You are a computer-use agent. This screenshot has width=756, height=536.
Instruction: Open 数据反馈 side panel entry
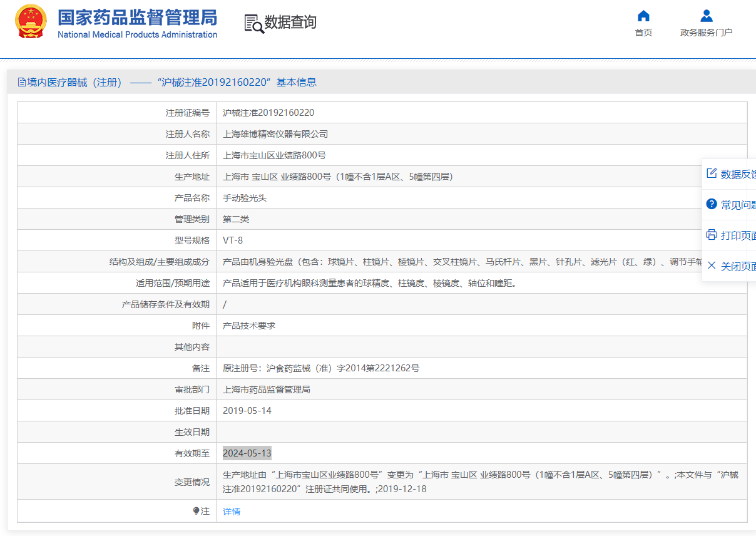(730, 174)
